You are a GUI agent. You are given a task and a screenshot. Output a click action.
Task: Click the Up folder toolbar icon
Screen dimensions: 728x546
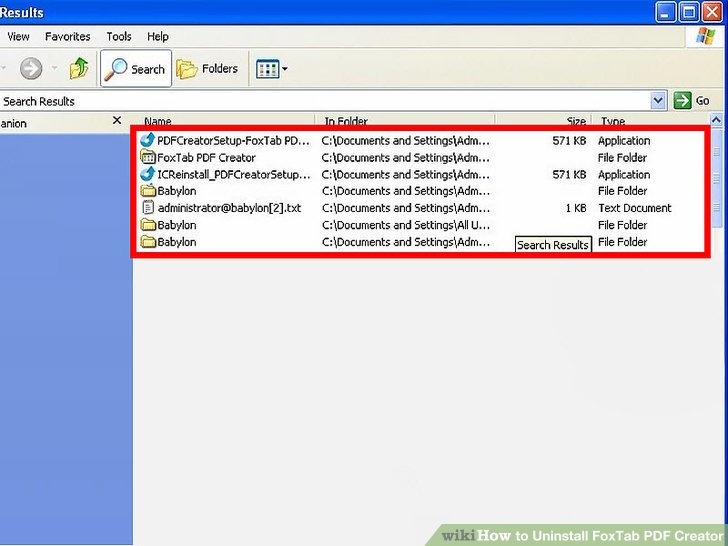(x=79, y=69)
